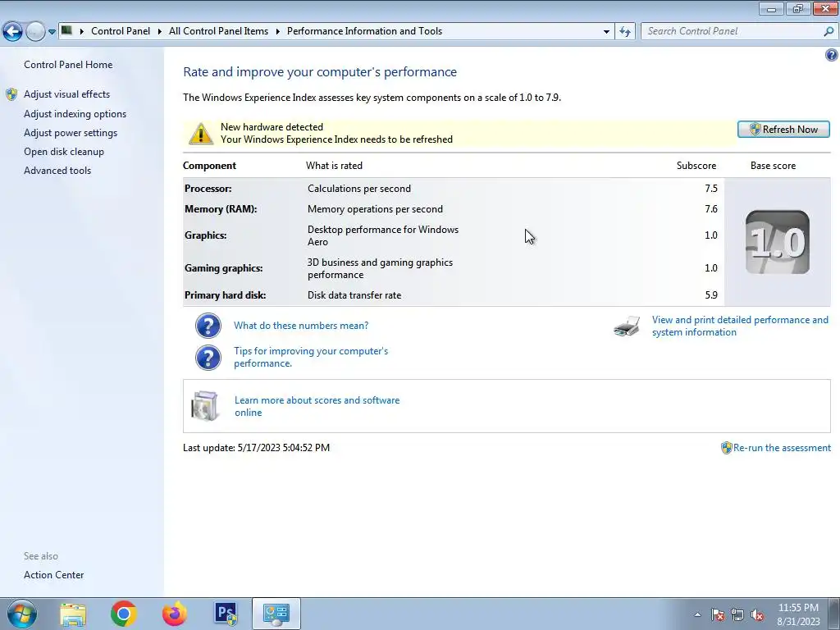The width and height of the screenshot is (840, 630).
Task: Go back with the blue Back arrow
Action: click(13, 31)
